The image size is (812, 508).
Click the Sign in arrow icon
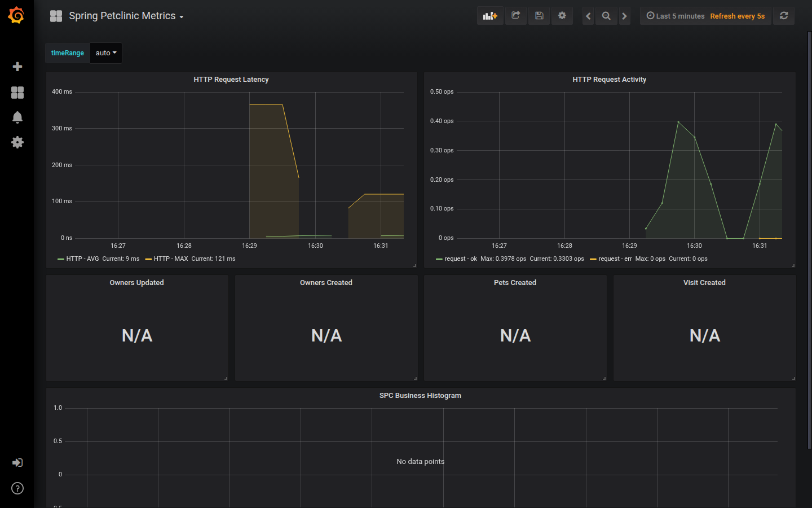click(x=17, y=463)
